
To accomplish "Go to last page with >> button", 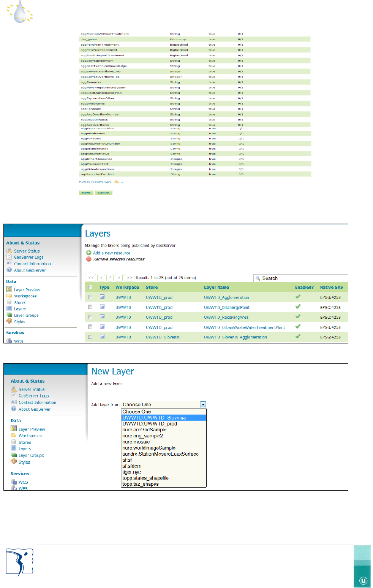I will click(x=129, y=278).
